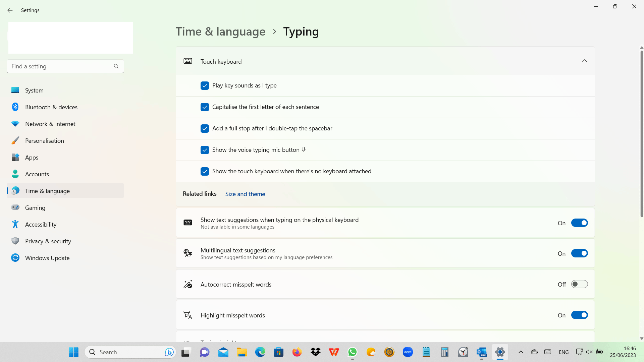Click the Bluetooth & devices icon
Viewport: 644px width, 362px height.
[15, 107]
